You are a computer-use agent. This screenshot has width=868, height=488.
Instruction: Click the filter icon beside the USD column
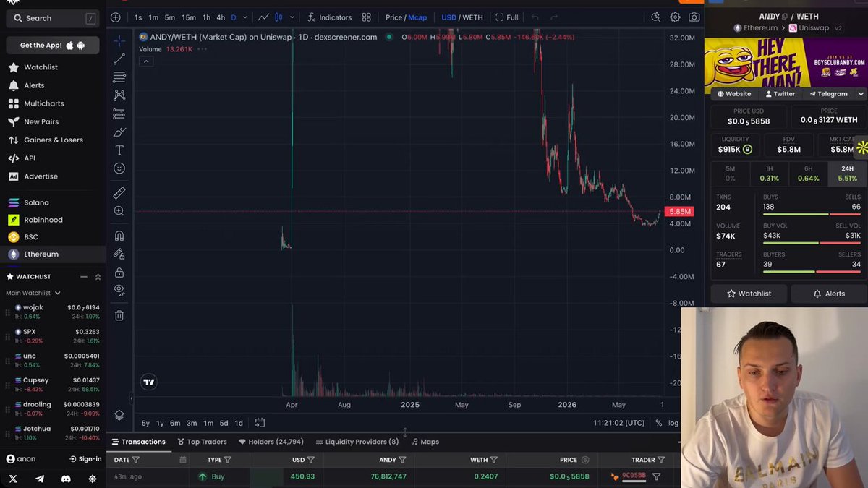[311, 460]
